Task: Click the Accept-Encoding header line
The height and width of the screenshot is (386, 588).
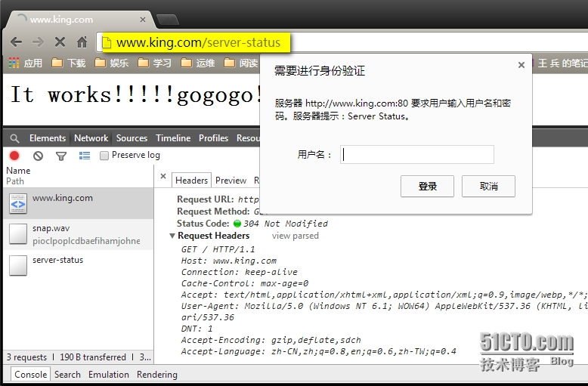Action: coord(271,340)
